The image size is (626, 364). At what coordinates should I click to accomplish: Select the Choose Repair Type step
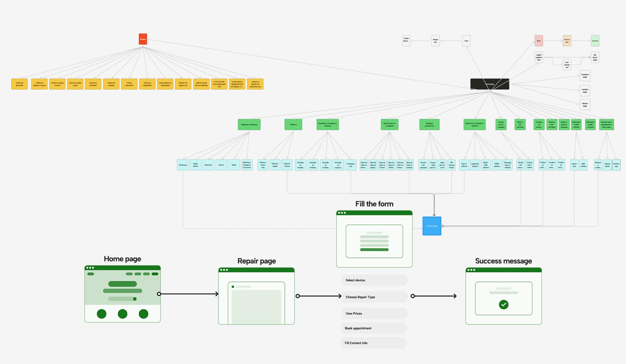(374, 297)
